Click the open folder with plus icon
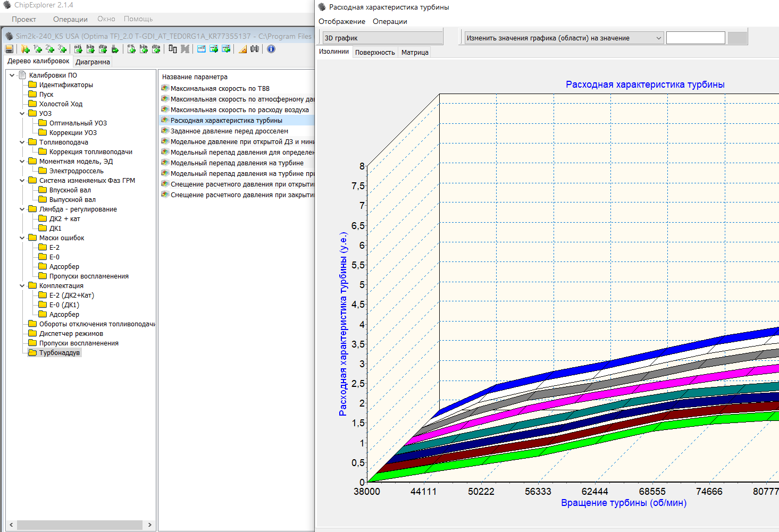Screen dimensions: 779x532 pos(25,49)
